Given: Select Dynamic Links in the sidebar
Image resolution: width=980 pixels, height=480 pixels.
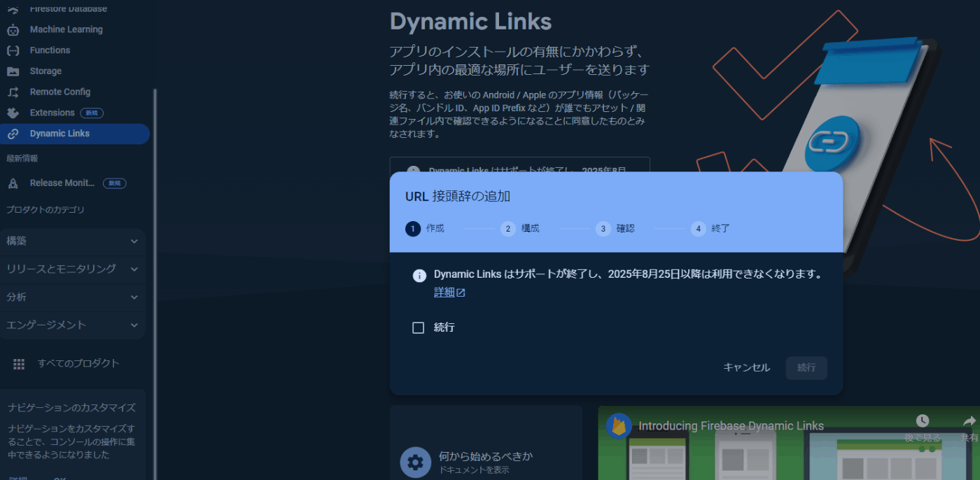Looking at the screenshot, I should [75, 134].
